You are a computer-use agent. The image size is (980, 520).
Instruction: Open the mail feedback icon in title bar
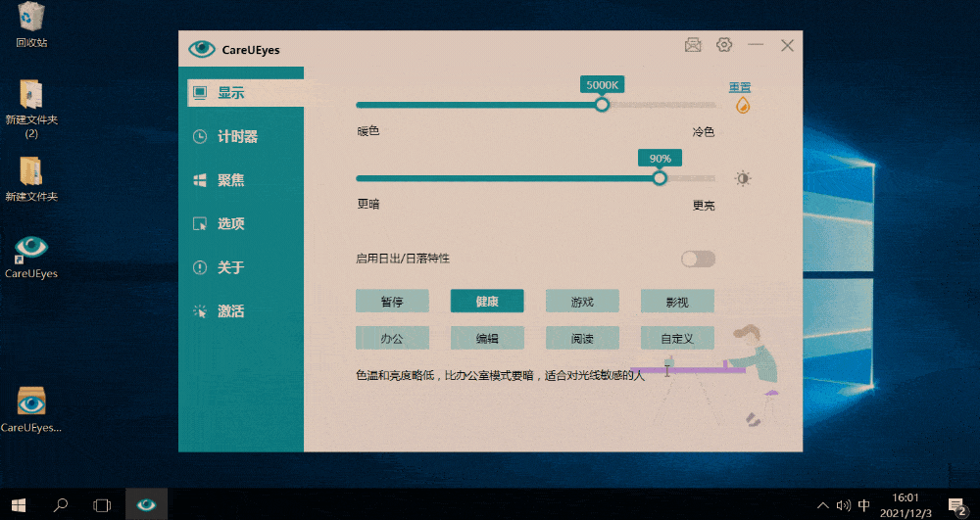coord(693,45)
